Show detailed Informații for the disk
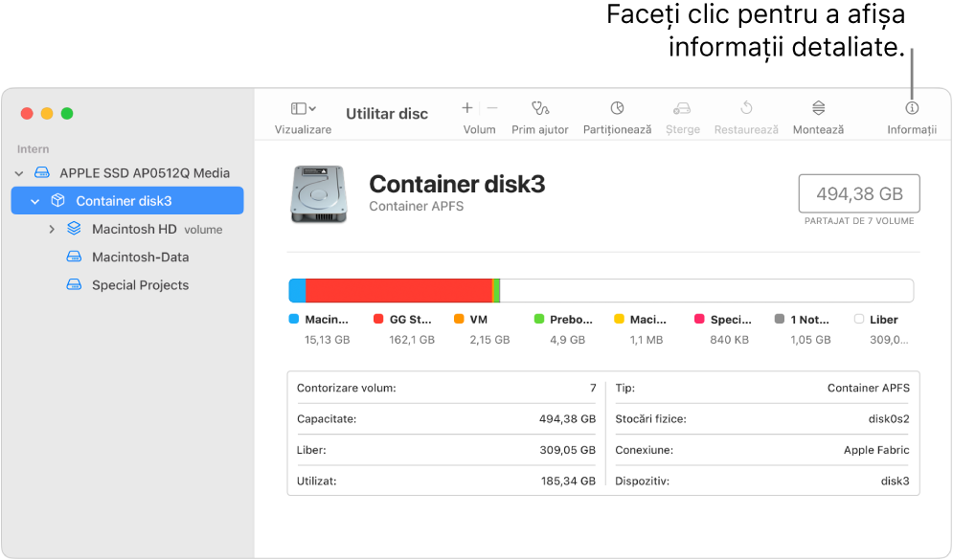The height and width of the screenshot is (560, 953). 912,108
